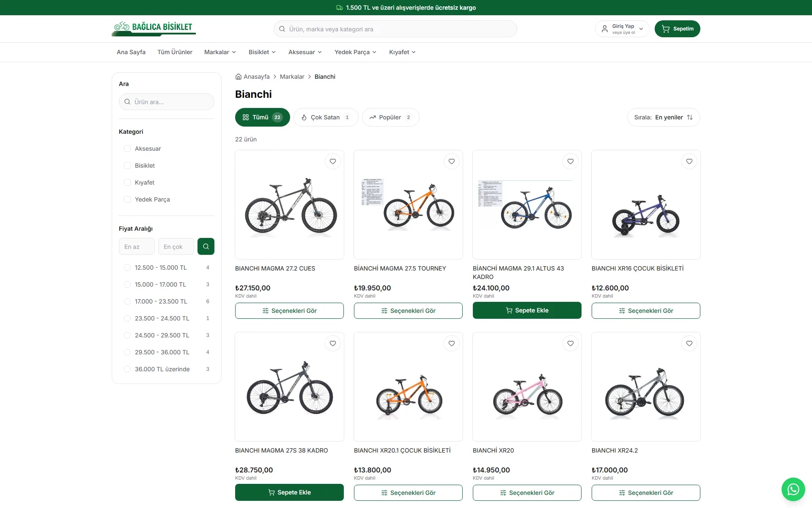This screenshot has width=812, height=508.
Task: Tick the Bisiklet category checkbox
Action: coord(127,166)
